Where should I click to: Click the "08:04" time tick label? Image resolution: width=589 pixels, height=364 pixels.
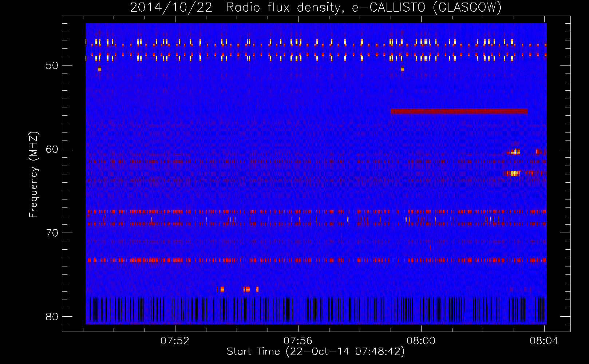pyautogui.click(x=544, y=341)
